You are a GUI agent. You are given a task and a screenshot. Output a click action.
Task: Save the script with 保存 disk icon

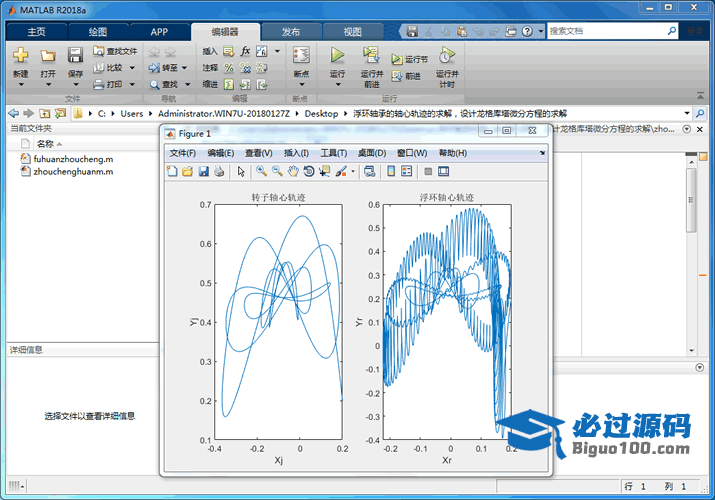coord(75,56)
